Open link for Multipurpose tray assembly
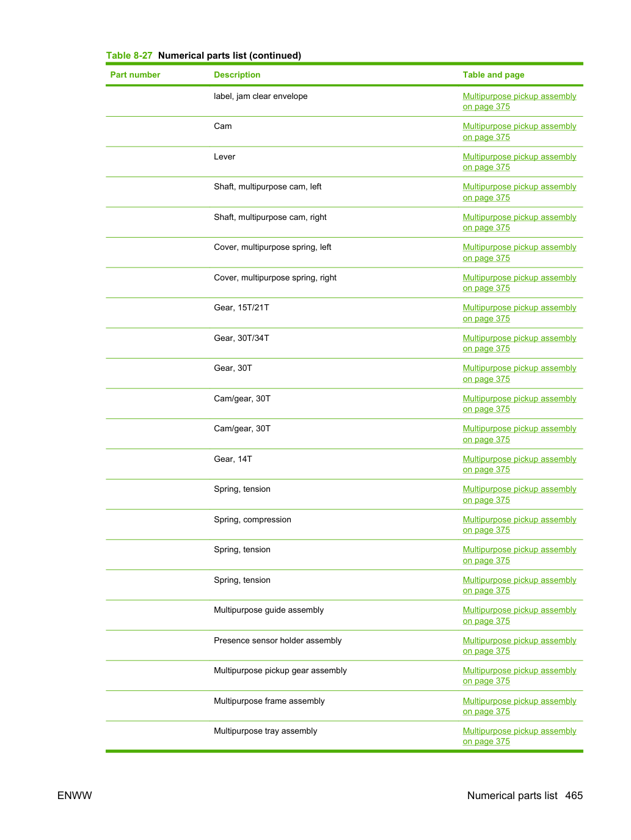The width and height of the screenshot is (631, 840). click(519, 736)
